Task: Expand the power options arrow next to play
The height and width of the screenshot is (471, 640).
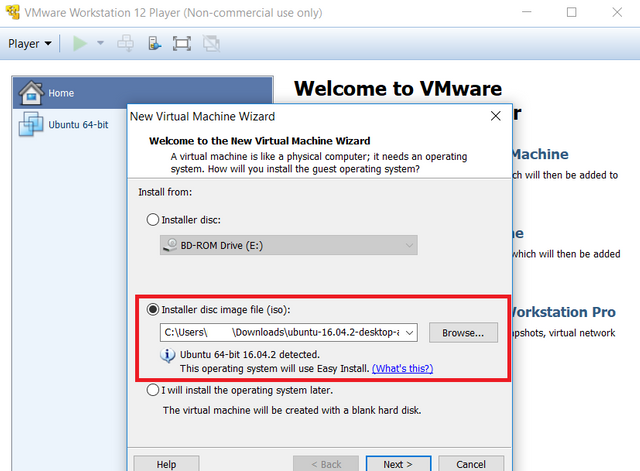Action: coord(100,43)
